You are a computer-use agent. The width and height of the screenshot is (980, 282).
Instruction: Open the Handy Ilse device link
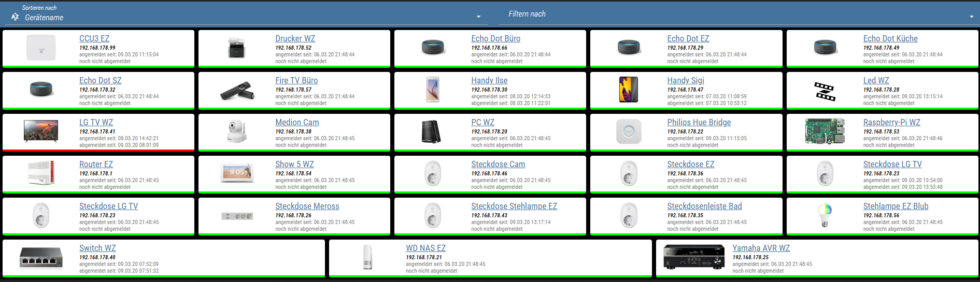[489, 81]
